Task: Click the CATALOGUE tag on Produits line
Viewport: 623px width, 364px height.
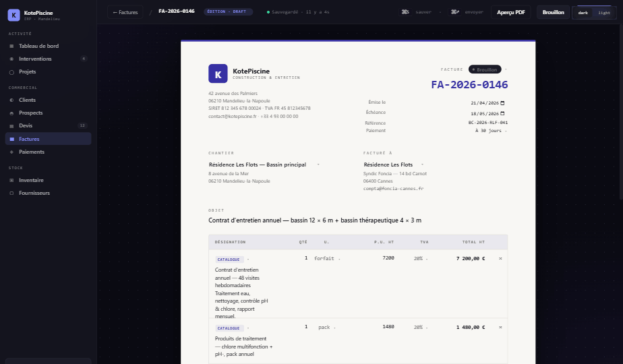Action: click(229, 328)
